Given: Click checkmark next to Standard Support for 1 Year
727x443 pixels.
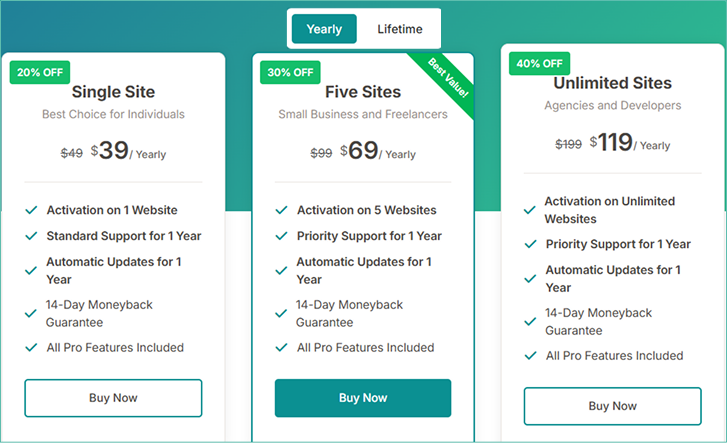Looking at the screenshot, I should [x=32, y=237].
